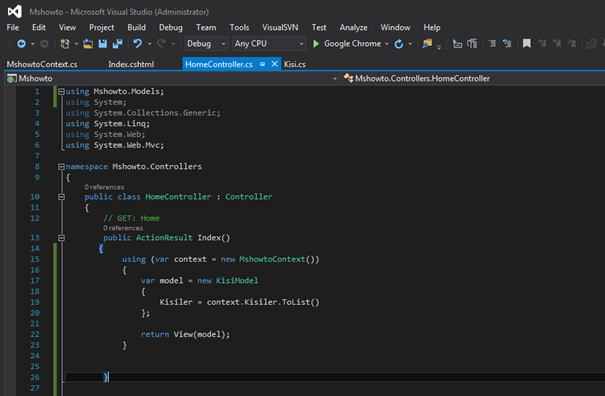Open the Analyze menu
Screen dimensions: 605x396
tap(353, 27)
